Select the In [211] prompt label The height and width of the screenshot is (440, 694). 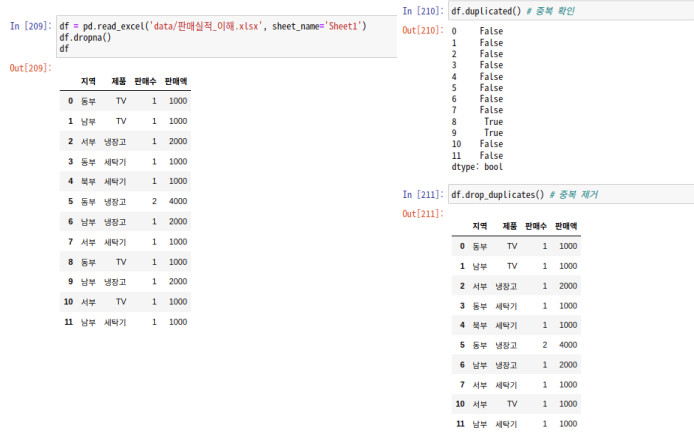pos(423,195)
